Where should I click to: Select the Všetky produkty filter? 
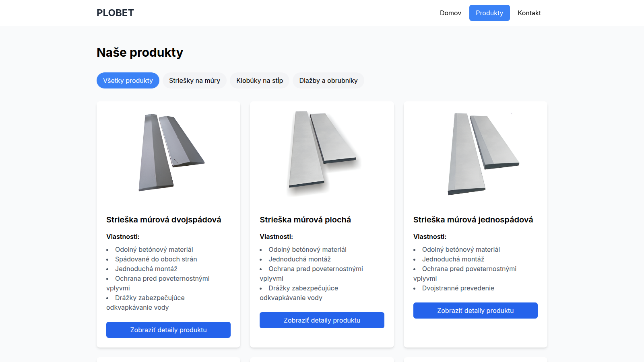coord(128,80)
